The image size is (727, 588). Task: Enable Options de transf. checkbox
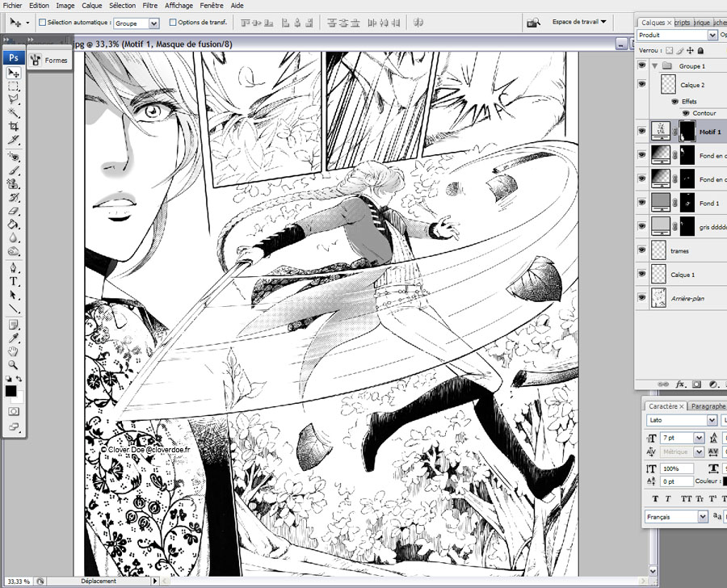tap(173, 23)
